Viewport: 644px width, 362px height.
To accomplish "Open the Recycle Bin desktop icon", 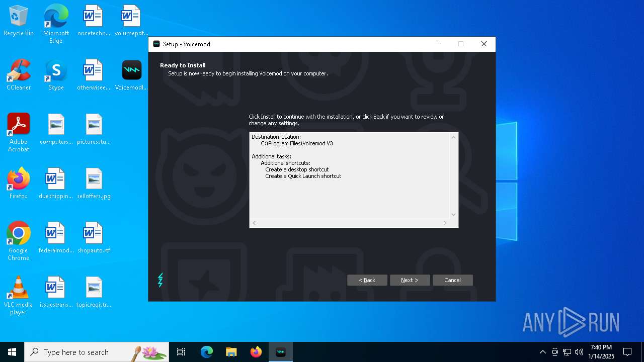I will [x=19, y=21].
